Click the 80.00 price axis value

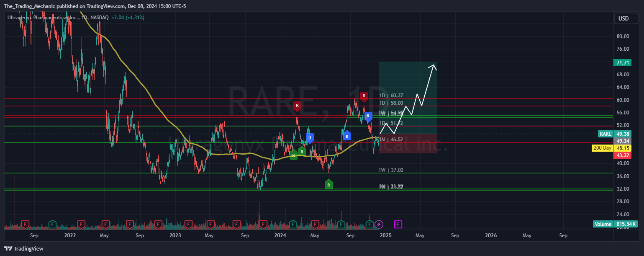tap(623, 36)
